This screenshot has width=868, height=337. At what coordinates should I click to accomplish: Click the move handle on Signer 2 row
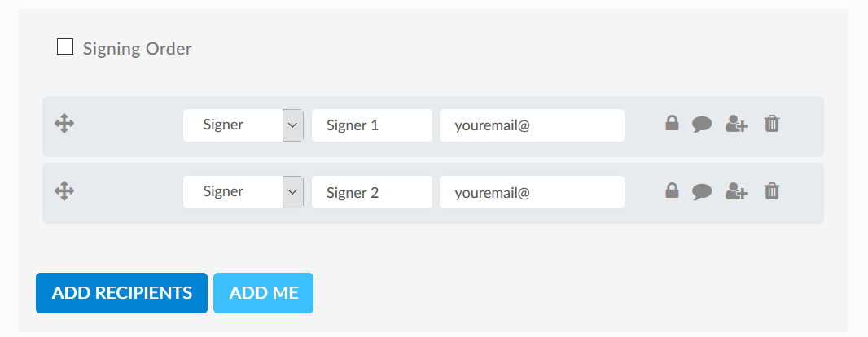[64, 191]
